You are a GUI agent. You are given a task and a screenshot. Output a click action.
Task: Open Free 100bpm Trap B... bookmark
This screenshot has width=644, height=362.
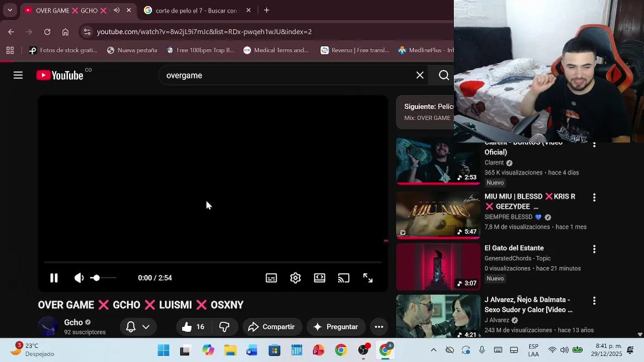[200, 50]
